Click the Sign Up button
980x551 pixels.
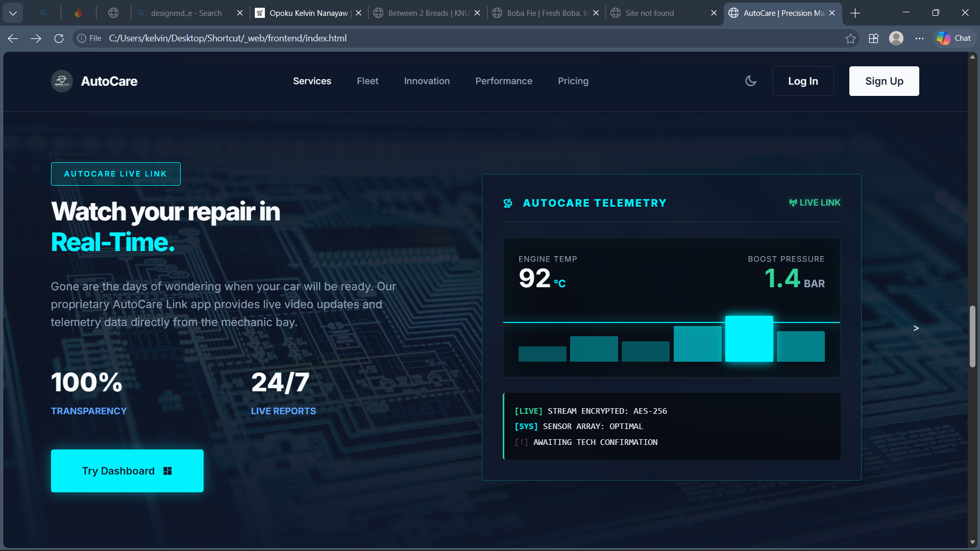pyautogui.click(x=884, y=81)
